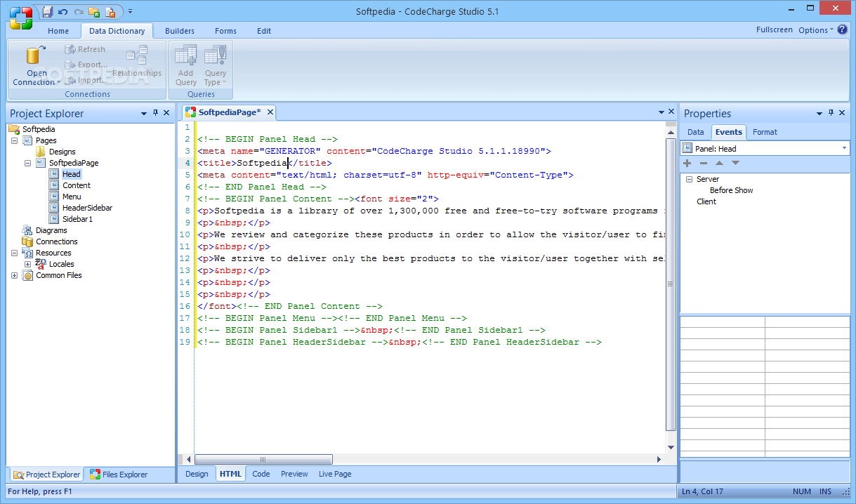Screen dimensions: 856x504
Task: Select the Head panel item in tree
Action: [71, 174]
